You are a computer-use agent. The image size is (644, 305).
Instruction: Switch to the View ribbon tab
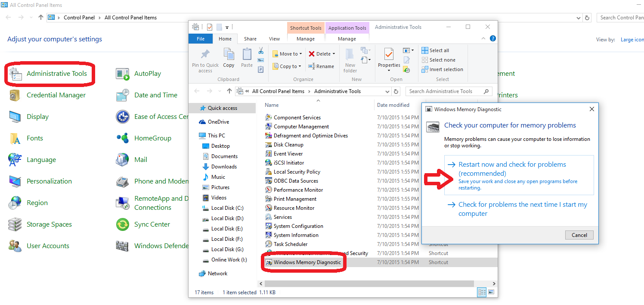(x=275, y=39)
